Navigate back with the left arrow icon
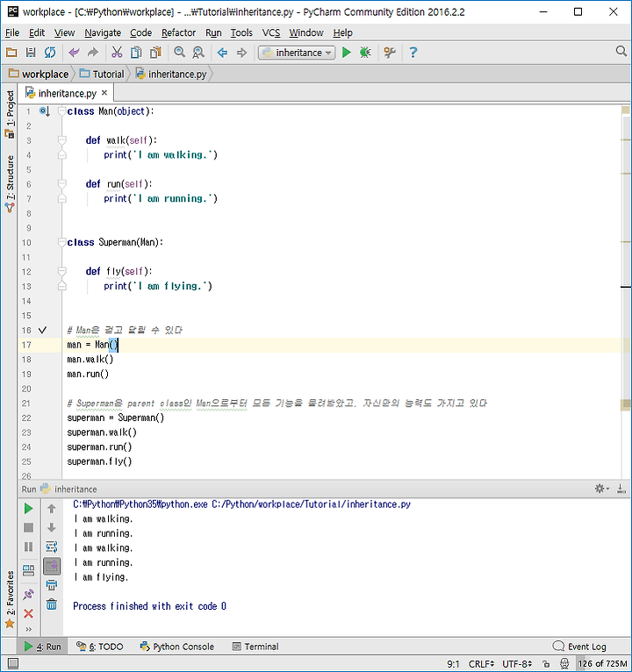Screen dimensions: 632x672 click(223, 53)
